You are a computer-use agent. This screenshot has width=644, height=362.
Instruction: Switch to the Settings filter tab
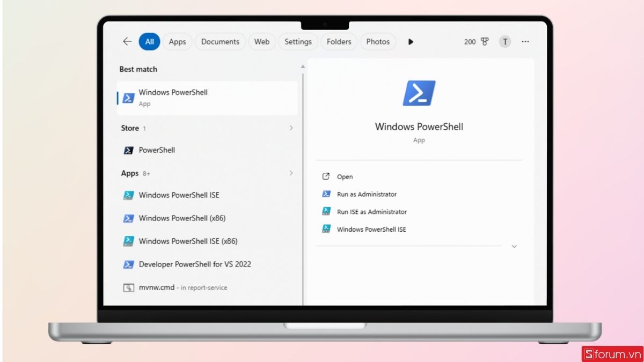click(298, 41)
